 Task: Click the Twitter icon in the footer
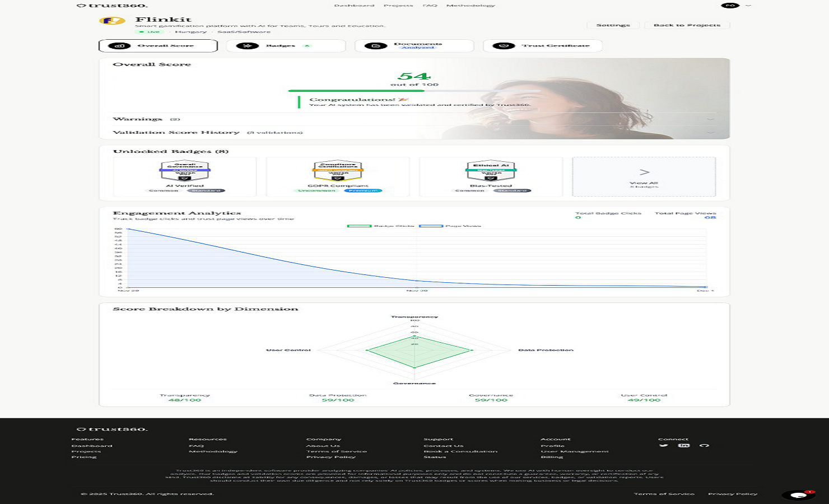pyautogui.click(x=663, y=445)
